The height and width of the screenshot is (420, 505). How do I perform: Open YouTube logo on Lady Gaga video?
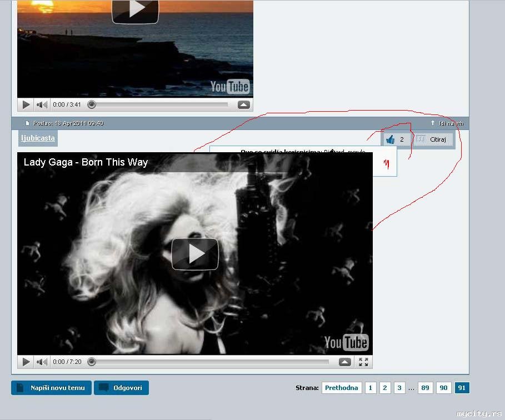[346, 342]
